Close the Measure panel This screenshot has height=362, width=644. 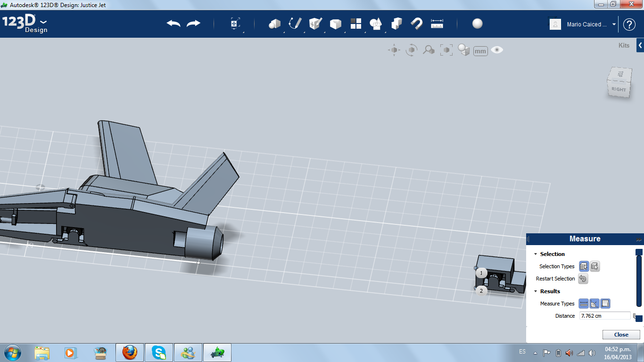621,335
